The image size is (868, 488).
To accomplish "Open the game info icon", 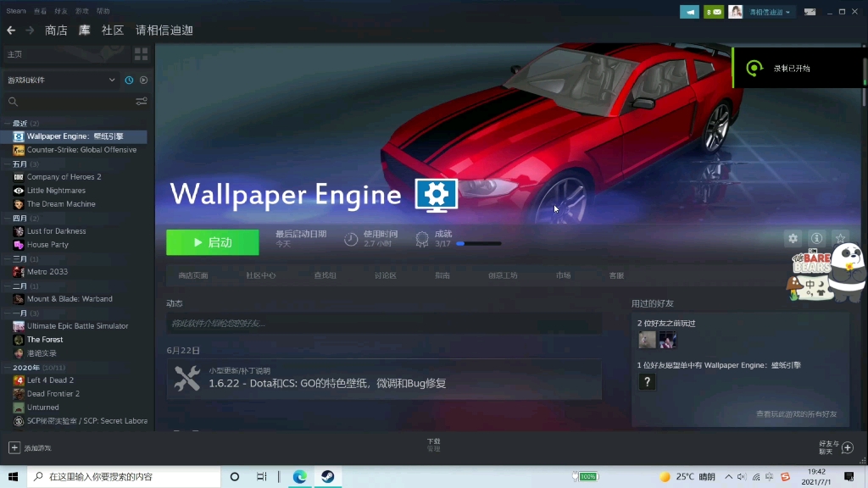I will click(x=816, y=238).
